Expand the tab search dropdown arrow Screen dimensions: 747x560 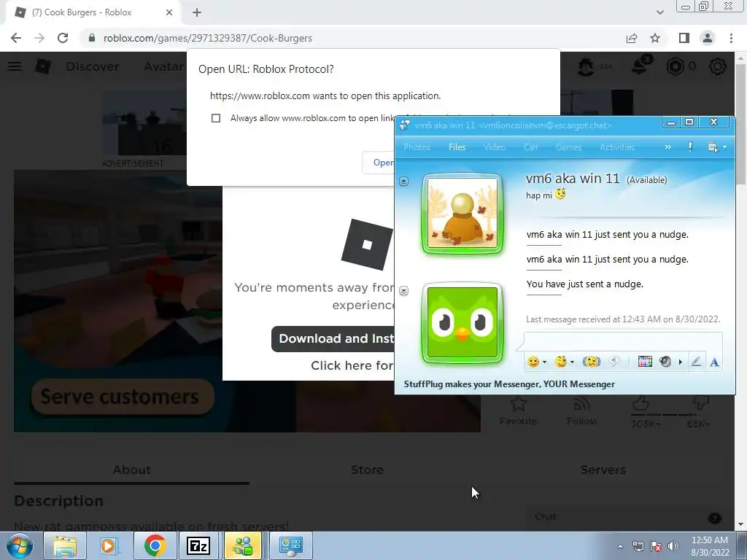point(659,12)
